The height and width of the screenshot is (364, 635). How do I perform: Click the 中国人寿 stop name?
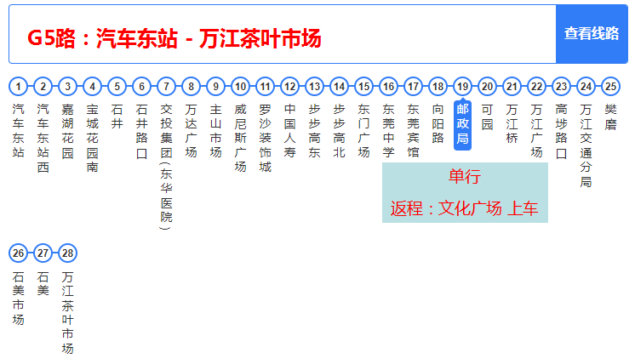(x=290, y=131)
